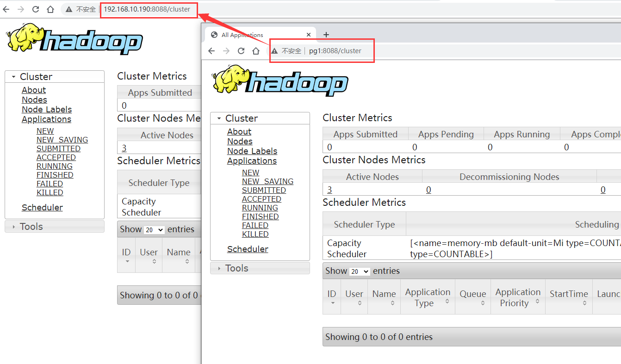
Task: Open the Show entries dropdown in the background window
Action: tap(154, 230)
